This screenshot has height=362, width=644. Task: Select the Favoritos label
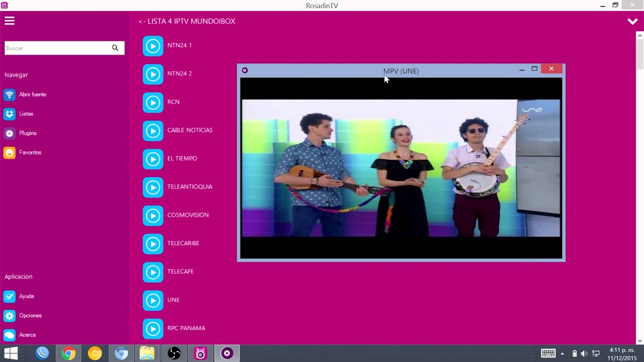pyautogui.click(x=30, y=152)
